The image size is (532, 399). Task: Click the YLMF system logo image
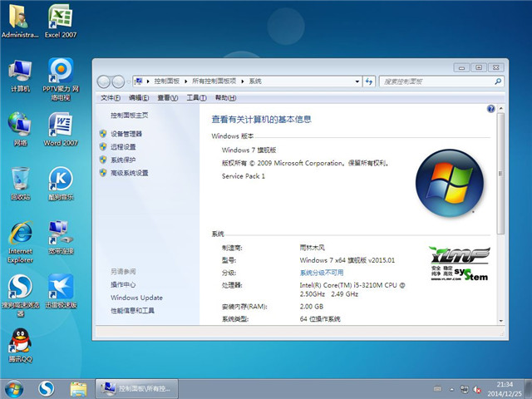pyautogui.click(x=460, y=264)
